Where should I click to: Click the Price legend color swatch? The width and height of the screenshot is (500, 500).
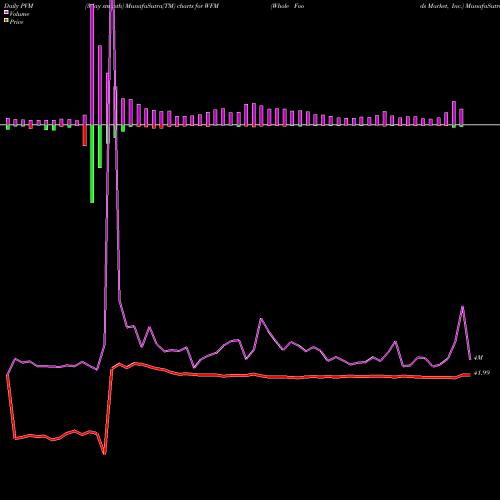6,21
